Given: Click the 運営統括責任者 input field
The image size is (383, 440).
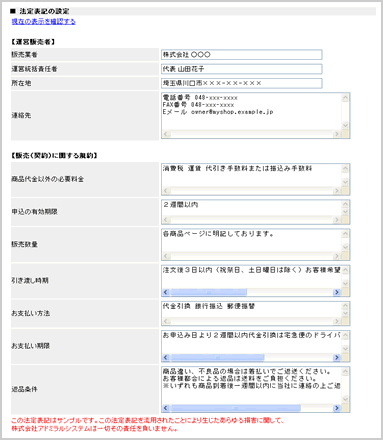Looking at the screenshot, I should coord(242,69).
